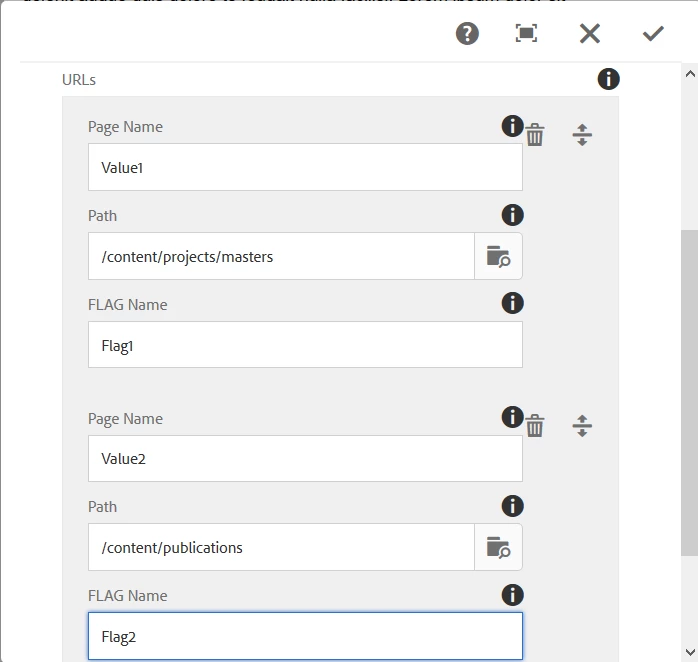
Task: Click the FLAG Name field containing Flag2
Action: 305,637
